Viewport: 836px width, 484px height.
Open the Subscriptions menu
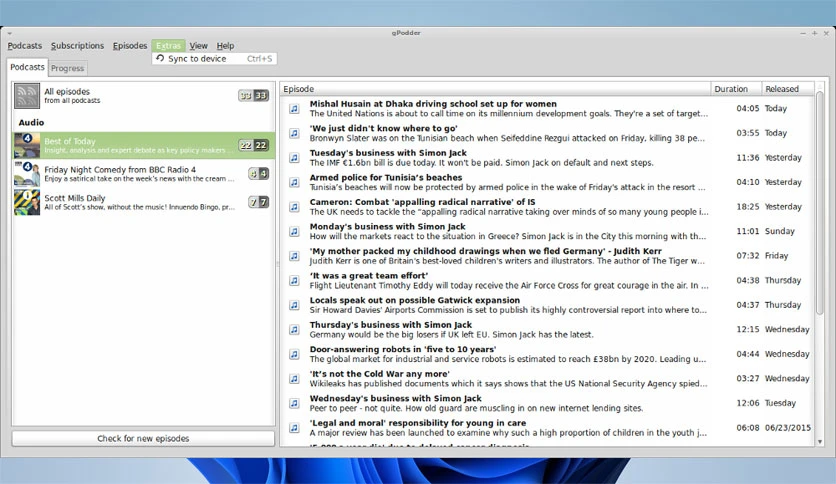coord(77,46)
